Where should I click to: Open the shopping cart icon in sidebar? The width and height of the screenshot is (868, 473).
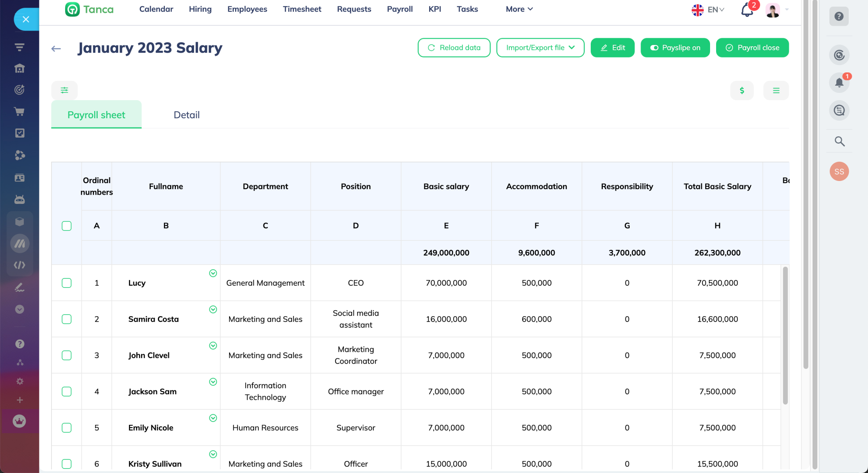(19, 111)
